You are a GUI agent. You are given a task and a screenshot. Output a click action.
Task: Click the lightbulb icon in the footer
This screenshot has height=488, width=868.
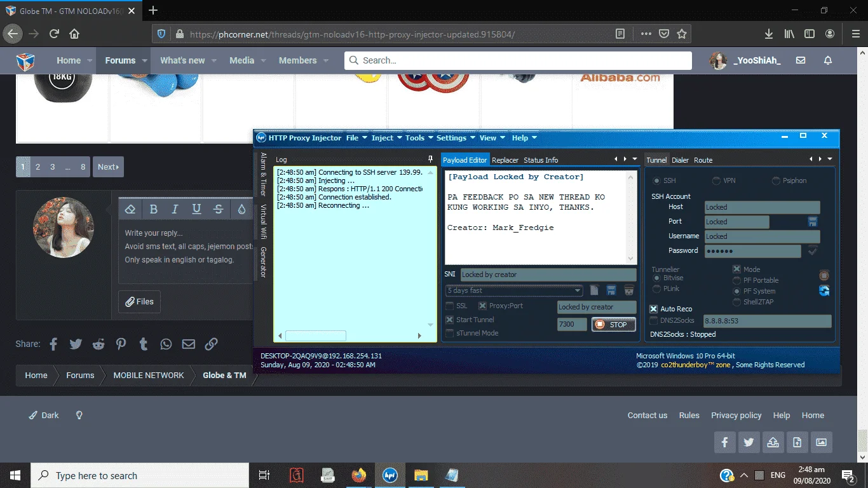coord(79,415)
